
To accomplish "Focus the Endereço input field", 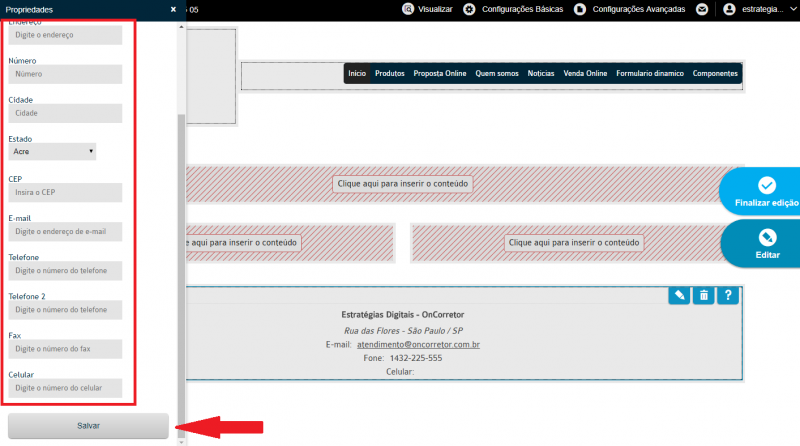I will 65,35.
